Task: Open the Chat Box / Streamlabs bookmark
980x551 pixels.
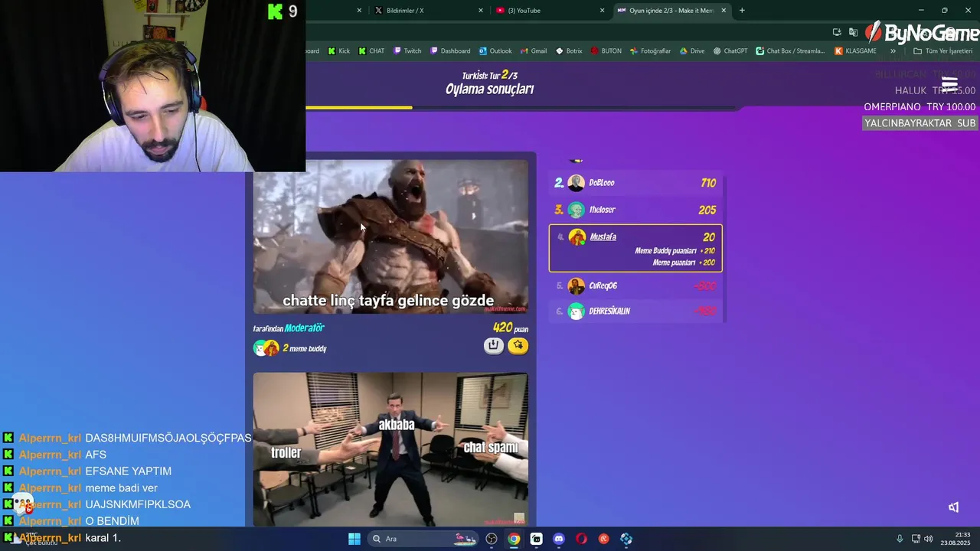Action: [x=790, y=51]
